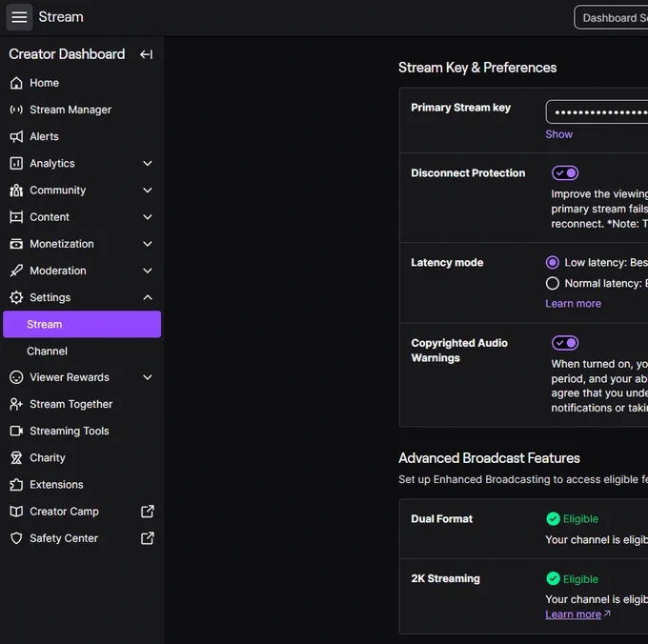The image size is (648, 644).
Task: Click the Home sidebar label
Action: 44,83
